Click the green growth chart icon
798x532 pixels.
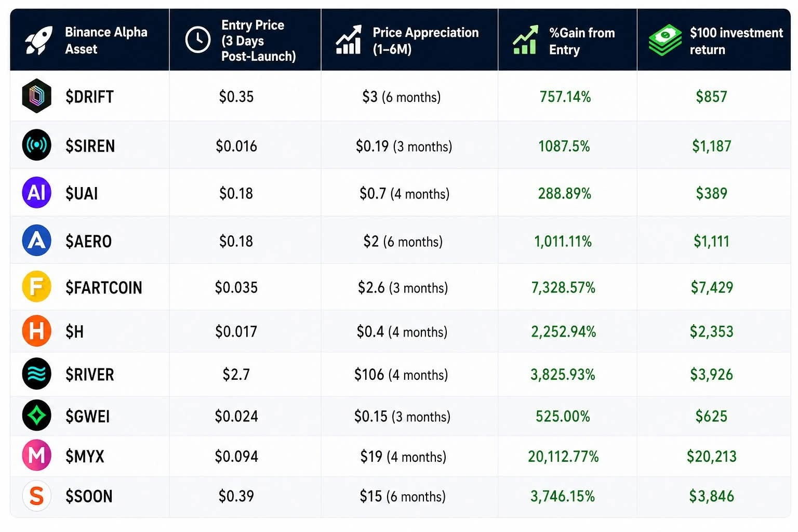pos(525,40)
